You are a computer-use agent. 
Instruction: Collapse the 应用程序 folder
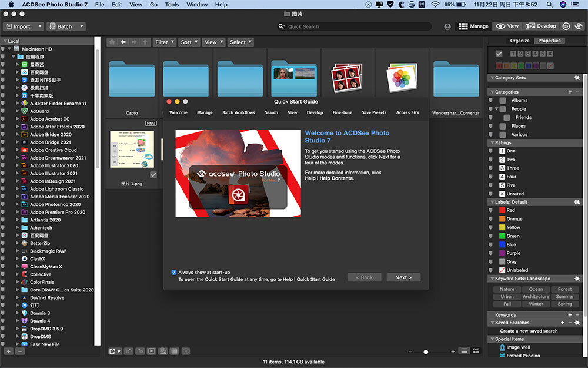pos(13,57)
